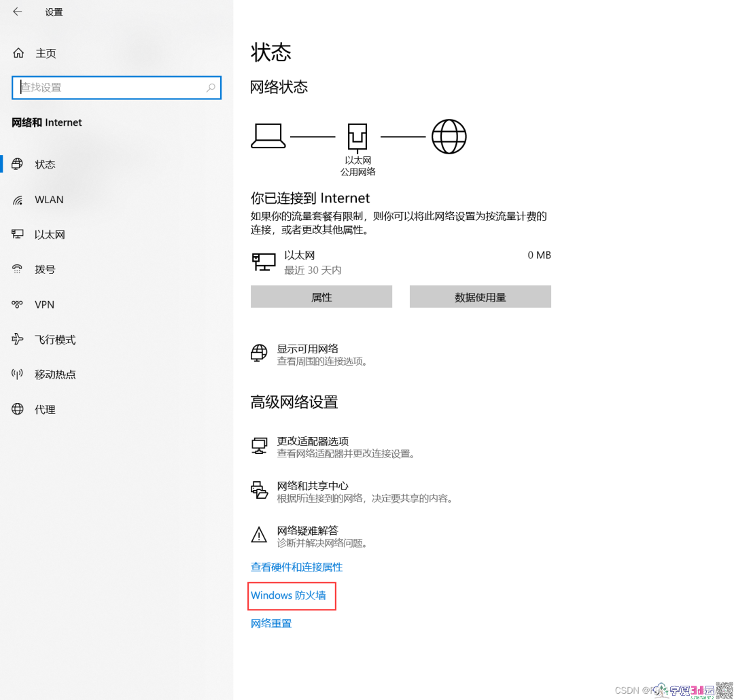
Task: Click 显示可用网络 globe icon
Action: (x=259, y=353)
